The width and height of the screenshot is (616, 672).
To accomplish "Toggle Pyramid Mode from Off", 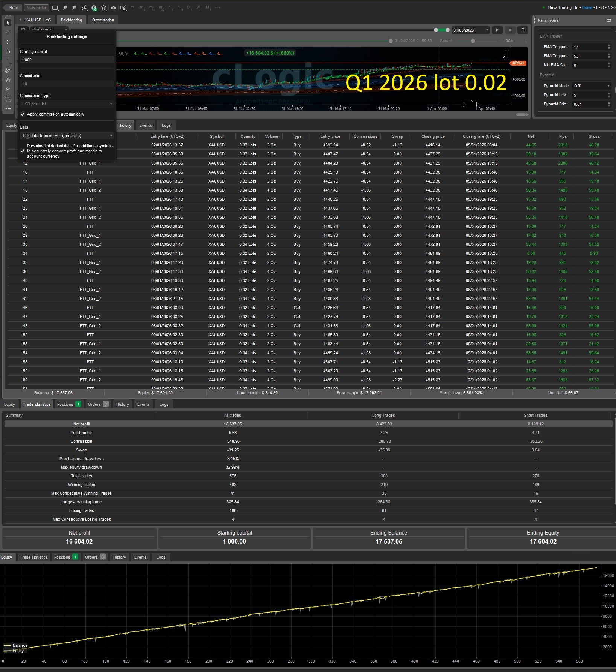I will (x=592, y=86).
